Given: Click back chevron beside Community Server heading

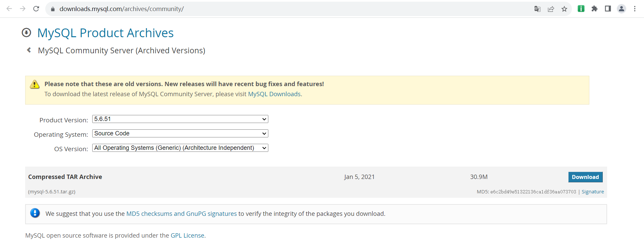Looking at the screenshot, I should tap(29, 50).
